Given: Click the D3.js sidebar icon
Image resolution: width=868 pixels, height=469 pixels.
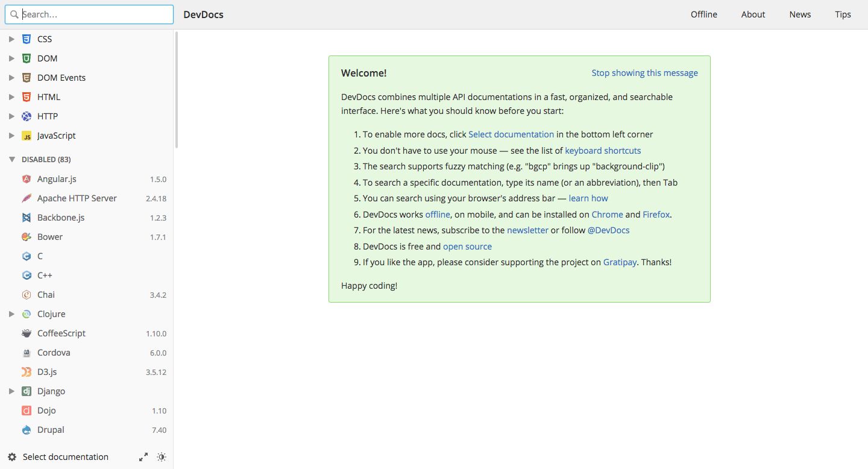Looking at the screenshot, I should point(27,372).
